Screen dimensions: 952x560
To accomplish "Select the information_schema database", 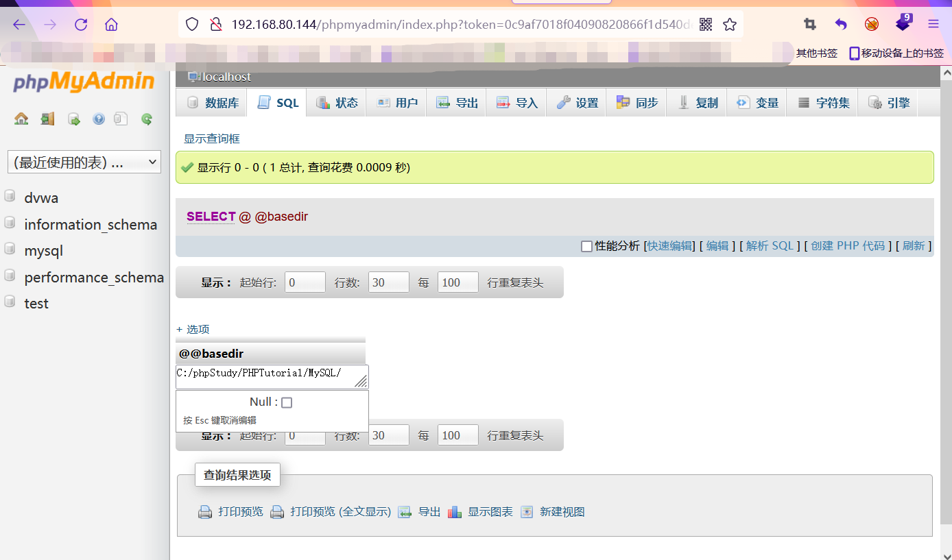I will point(91,225).
